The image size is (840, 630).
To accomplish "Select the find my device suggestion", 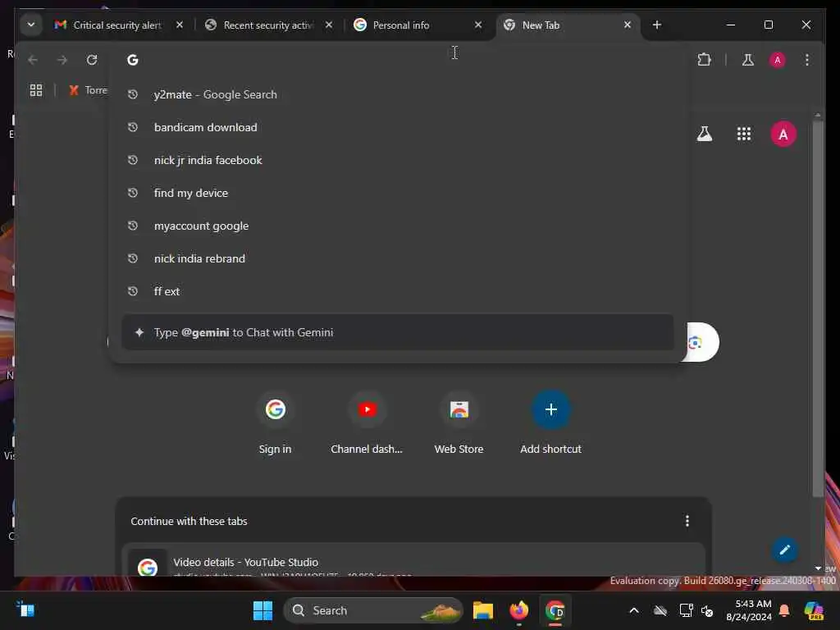I will click(398, 193).
